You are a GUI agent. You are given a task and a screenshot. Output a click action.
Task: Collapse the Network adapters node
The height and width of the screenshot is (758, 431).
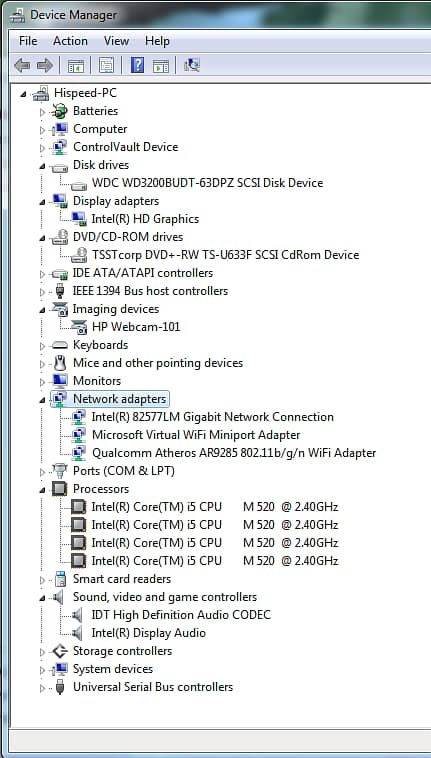42,400
